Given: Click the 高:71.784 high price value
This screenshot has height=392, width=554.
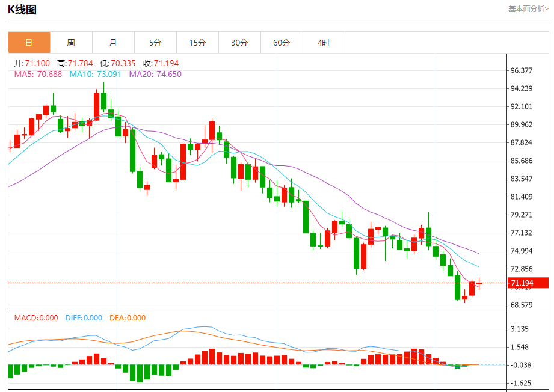Looking at the screenshot, I should click(x=75, y=63).
